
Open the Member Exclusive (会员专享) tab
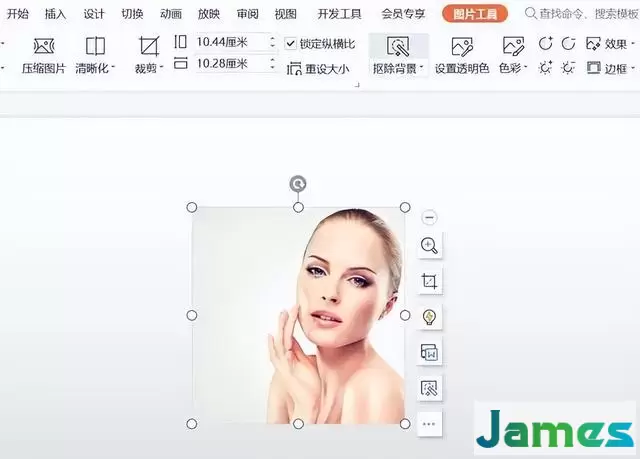click(x=403, y=14)
